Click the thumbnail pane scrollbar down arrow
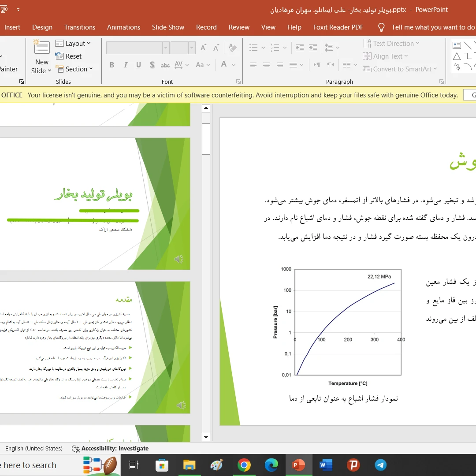The width and height of the screenshot is (476, 476). click(206, 437)
